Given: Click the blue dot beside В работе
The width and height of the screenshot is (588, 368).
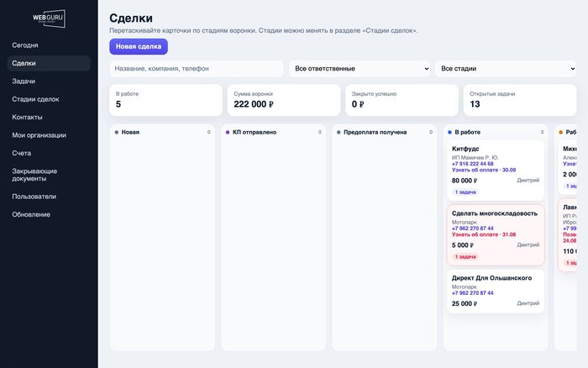Looking at the screenshot, I should [x=449, y=132].
